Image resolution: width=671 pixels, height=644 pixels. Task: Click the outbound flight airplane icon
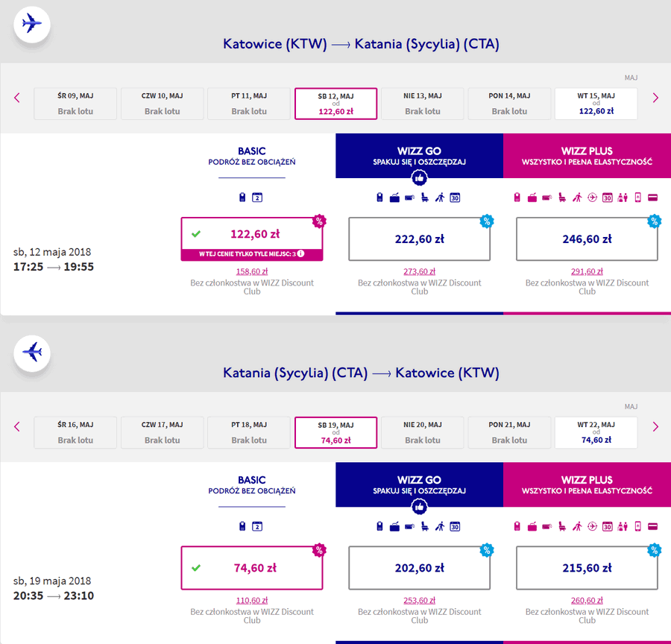pos(31,24)
